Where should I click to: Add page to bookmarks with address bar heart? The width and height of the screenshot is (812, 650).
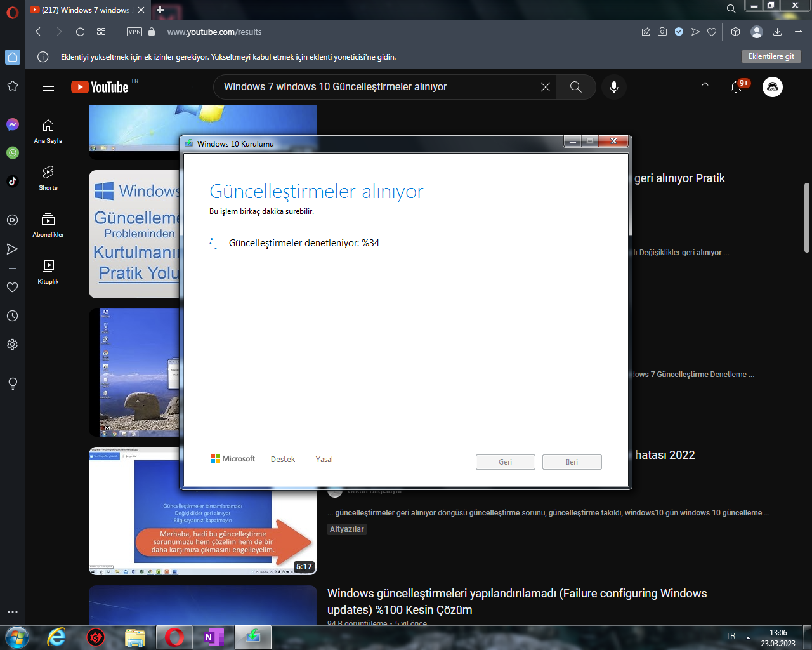coord(712,32)
